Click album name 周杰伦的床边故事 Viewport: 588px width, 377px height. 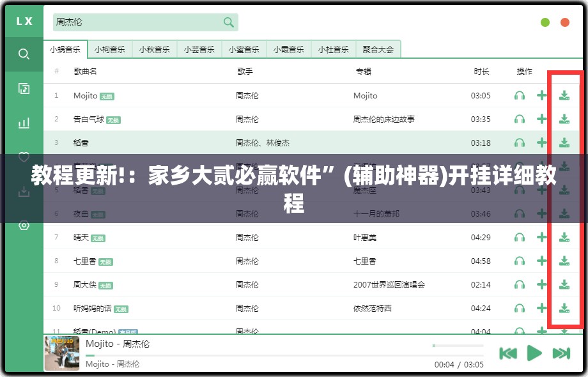coord(384,119)
